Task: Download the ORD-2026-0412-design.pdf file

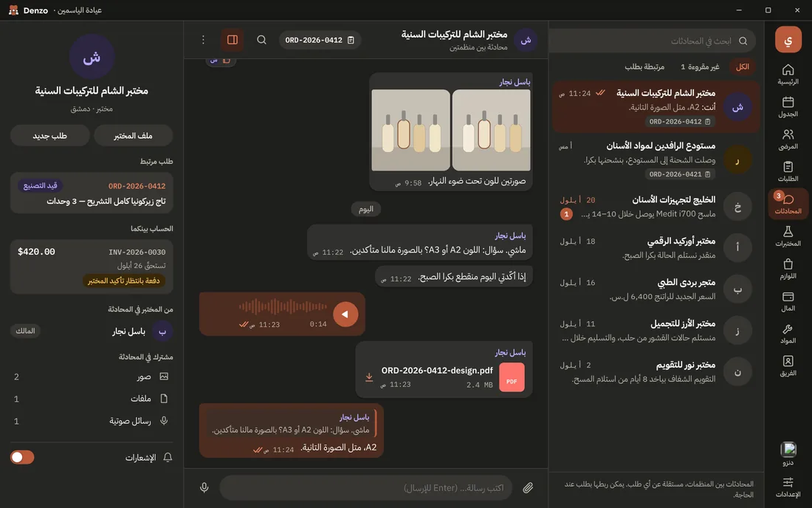Action: point(368,377)
